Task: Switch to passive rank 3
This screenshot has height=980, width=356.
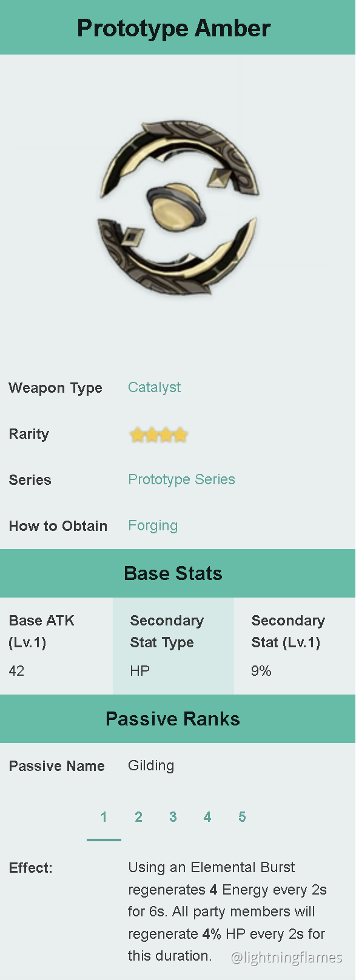Action: (x=173, y=817)
